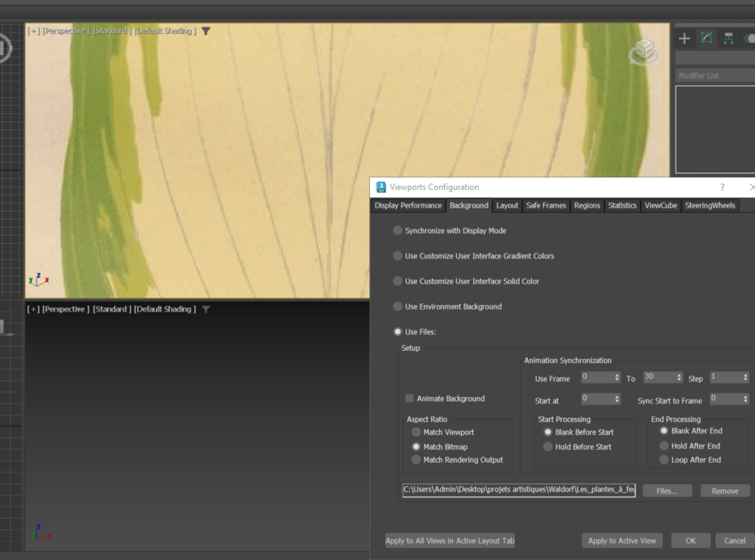Click the Apply to Active View button

coord(621,540)
